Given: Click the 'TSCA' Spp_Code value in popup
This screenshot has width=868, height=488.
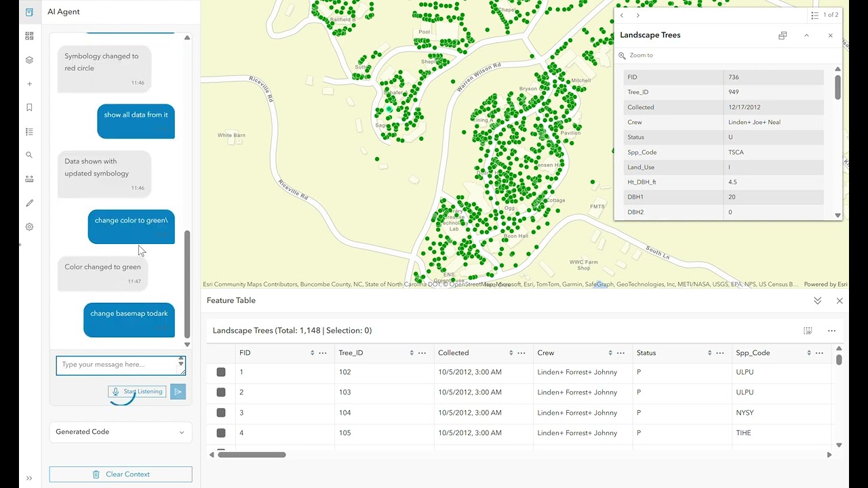Looking at the screenshot, I should [736, 152].
